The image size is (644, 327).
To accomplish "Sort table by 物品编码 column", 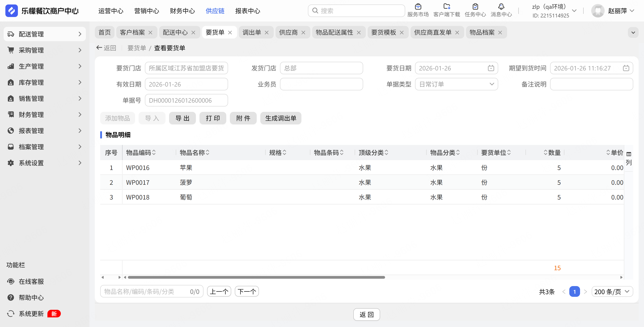I will coord(154,153).
